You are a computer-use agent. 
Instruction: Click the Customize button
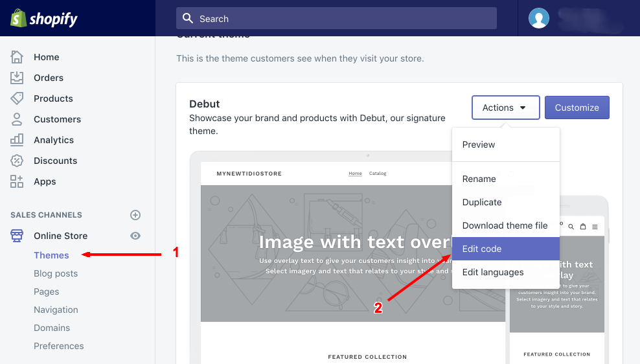pyautogui.click(x=577, y=108)
